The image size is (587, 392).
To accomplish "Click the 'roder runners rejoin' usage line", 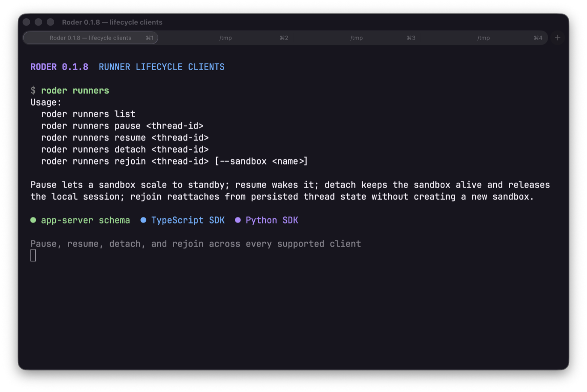I will click(174, 161).
